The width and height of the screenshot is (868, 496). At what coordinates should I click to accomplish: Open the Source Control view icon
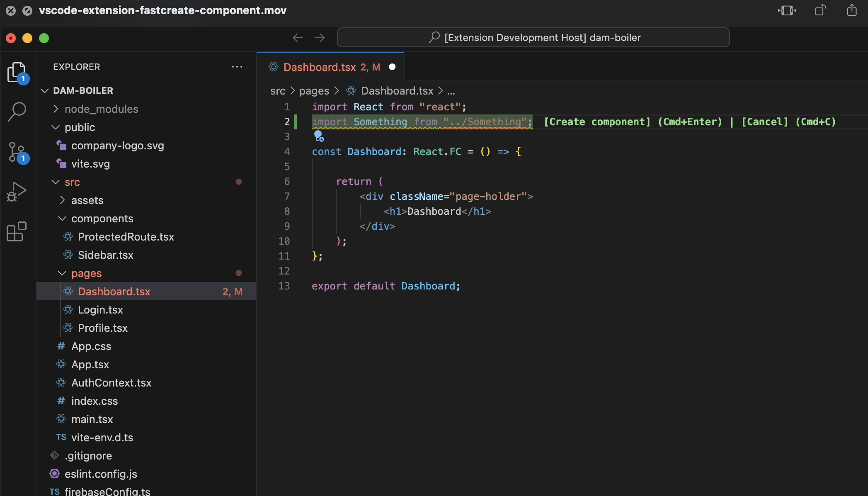(17, 152)
